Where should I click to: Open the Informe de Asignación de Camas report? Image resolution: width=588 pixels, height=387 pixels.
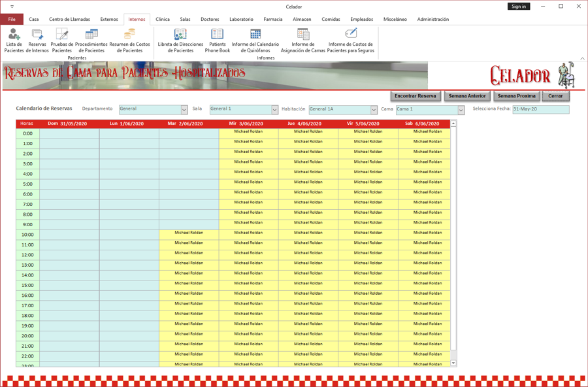pos(302,41)
